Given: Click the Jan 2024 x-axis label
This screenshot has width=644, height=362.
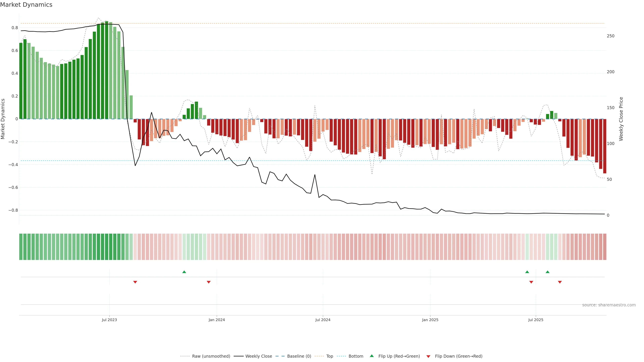Looking at the screenshot, I should pos(217,320).
